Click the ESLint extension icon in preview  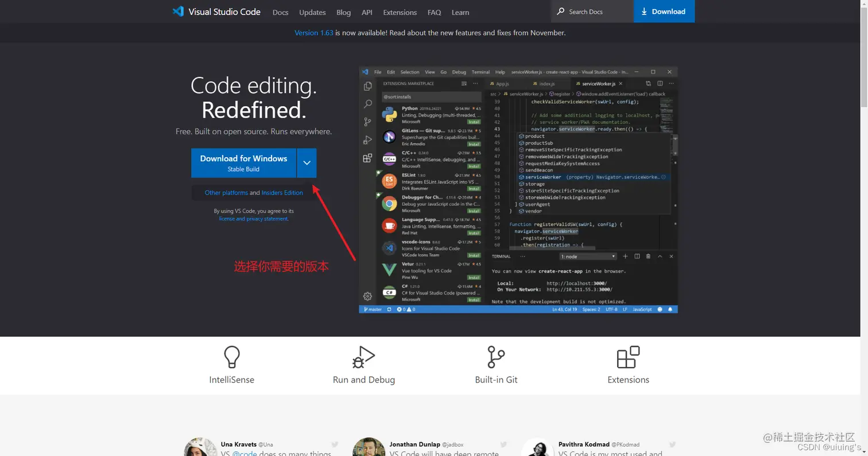click(389, 181)
